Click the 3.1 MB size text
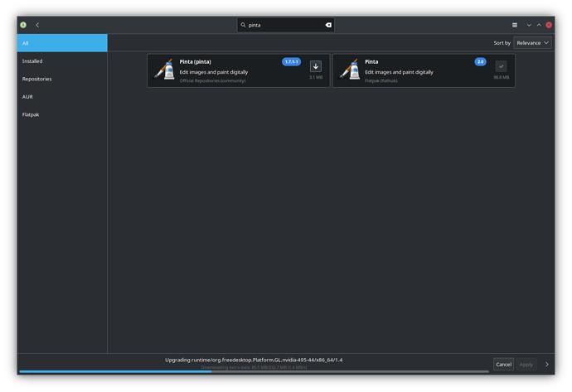This screenshot has width=572, height=392. tap(316, 77)
